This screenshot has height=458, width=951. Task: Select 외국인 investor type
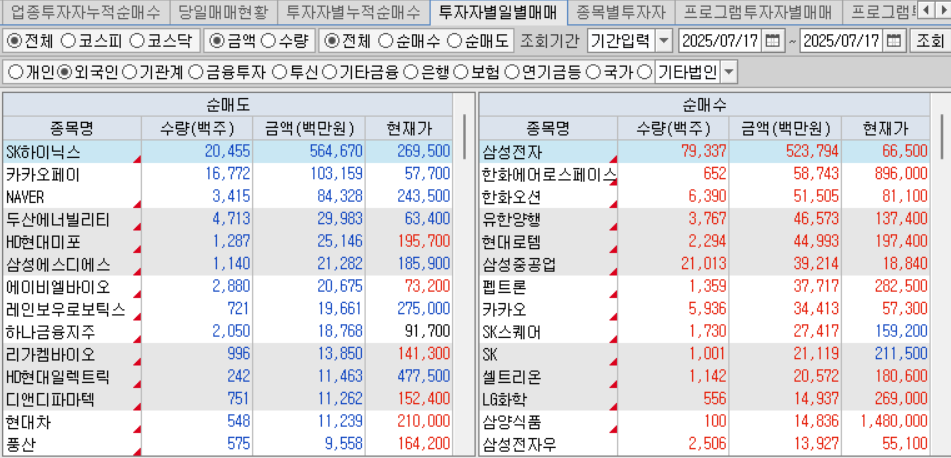pos(65,73)
